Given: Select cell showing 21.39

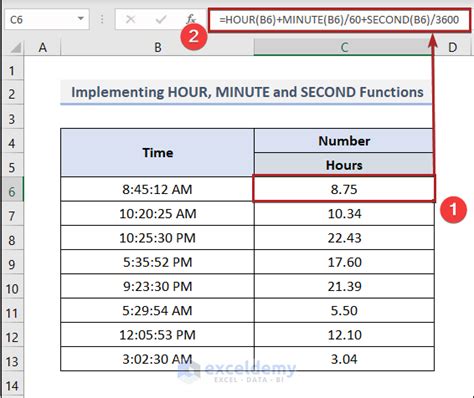Looking at the screenshot, I should [344, 286].
